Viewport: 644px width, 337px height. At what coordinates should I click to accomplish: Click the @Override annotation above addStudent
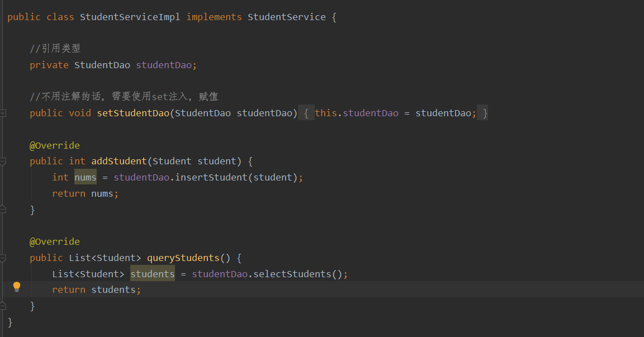tap(55, 145)
